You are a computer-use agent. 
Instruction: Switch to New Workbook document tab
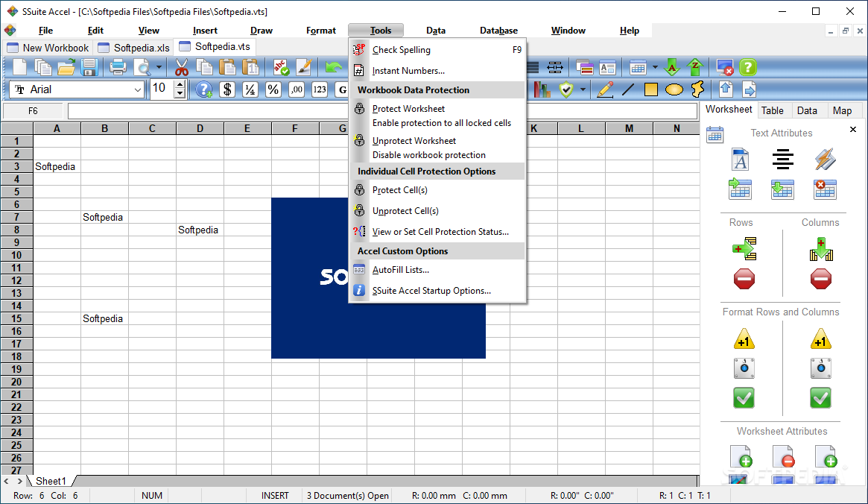(48, 48)
